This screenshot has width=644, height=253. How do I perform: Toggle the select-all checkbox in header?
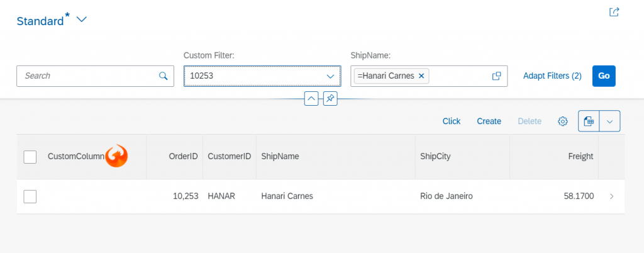(x=30, y=157)
